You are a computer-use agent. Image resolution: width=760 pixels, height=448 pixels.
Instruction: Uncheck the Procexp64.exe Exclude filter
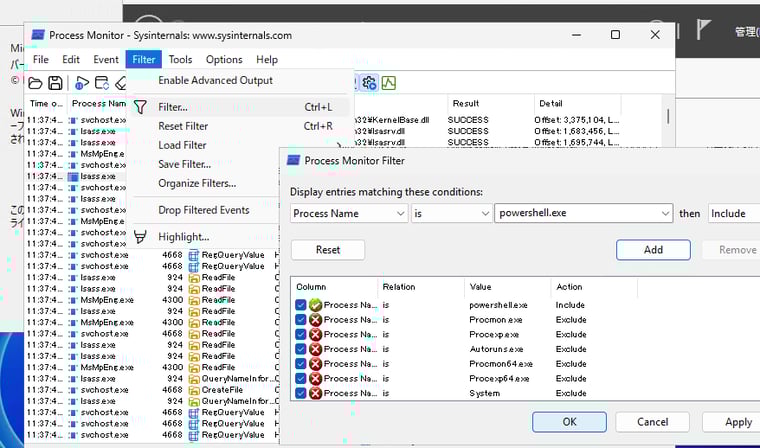[301, 378]
